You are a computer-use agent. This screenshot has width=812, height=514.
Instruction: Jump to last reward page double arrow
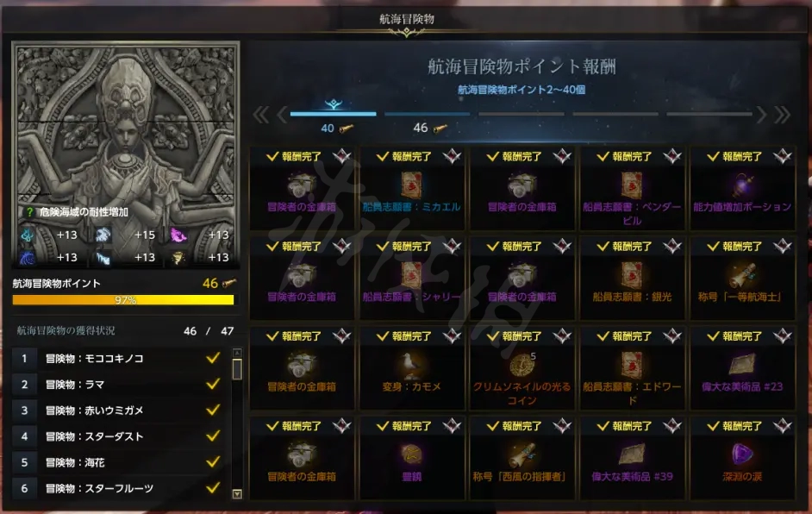coord(783,115)
